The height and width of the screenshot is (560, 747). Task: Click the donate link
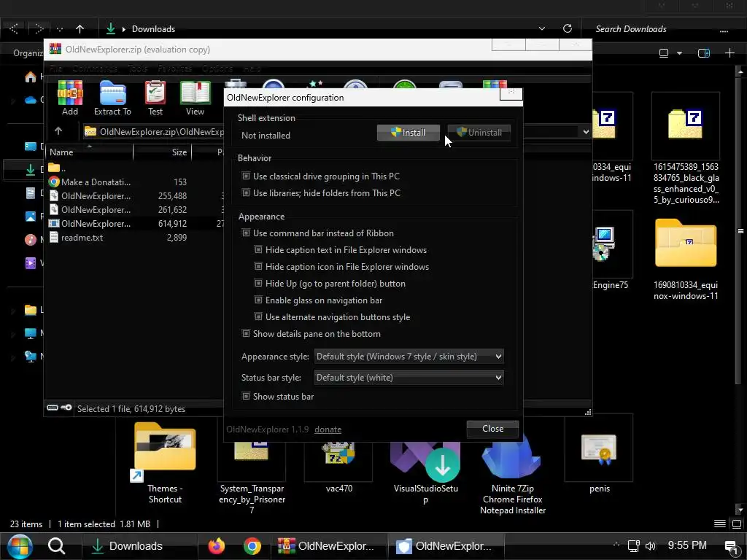coord(328,429)
